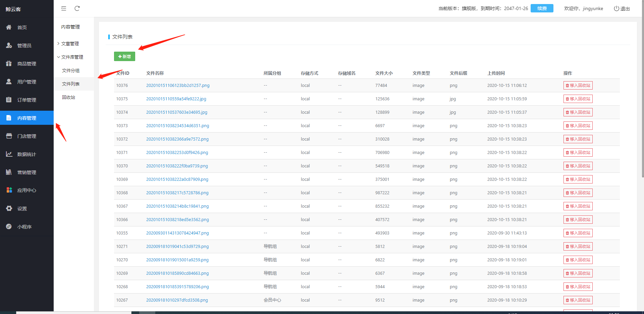Image resolution: width=644 pixels, height=314 pixels.
Task: Click the colorful app icon beside 应用中心
Action: (x=9, y=190)
